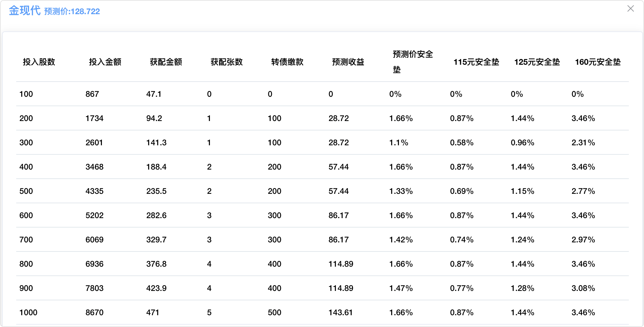
Task: Click the 160元安全垫 column header
Action: [597, 62]
